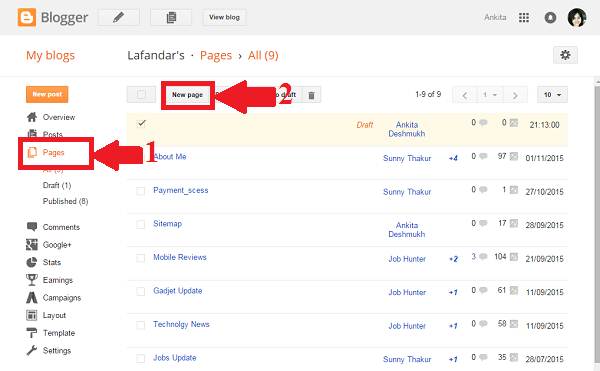Uncheck the Draft page row checkbox
The image size is (600, 371).
(141, 123)
